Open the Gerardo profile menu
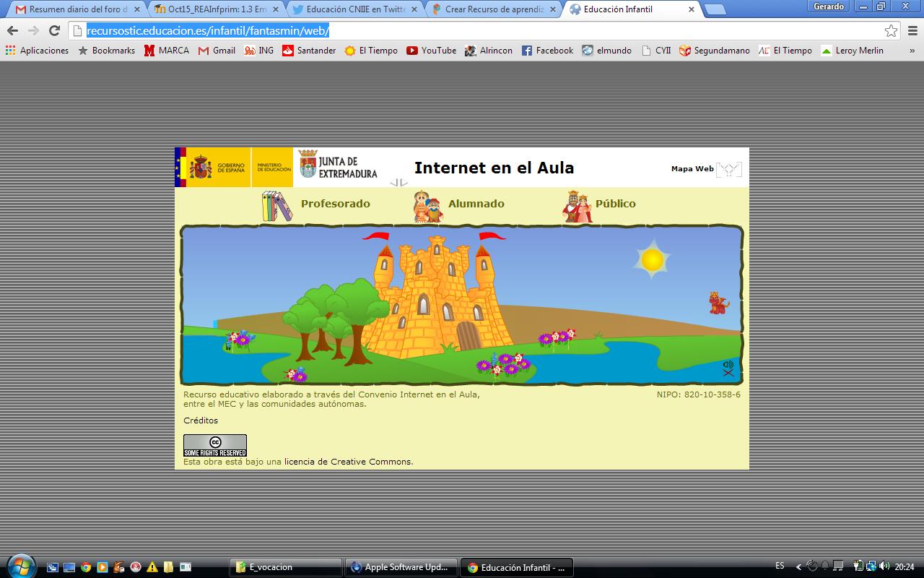 (828, 7)
